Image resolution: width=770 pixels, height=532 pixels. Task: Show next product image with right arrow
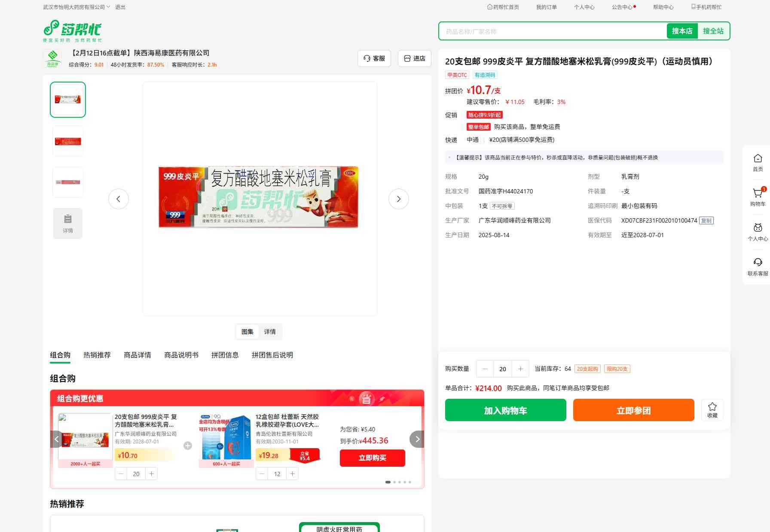coord(398,199)
